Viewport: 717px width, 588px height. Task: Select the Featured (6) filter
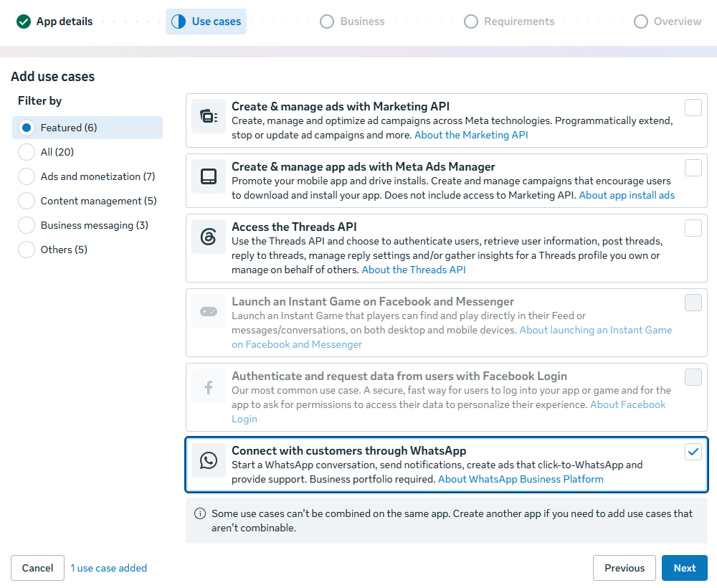(87, 128)
